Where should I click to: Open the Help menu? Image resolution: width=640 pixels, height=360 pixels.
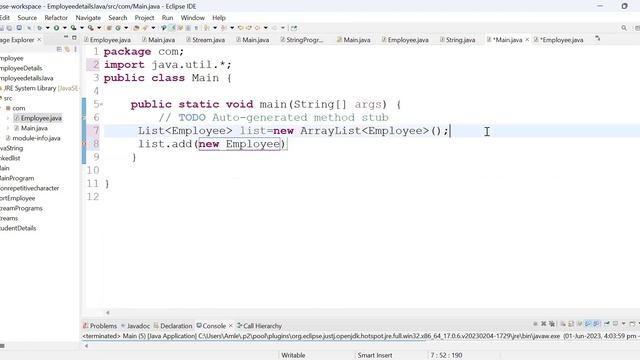[219, 18]
